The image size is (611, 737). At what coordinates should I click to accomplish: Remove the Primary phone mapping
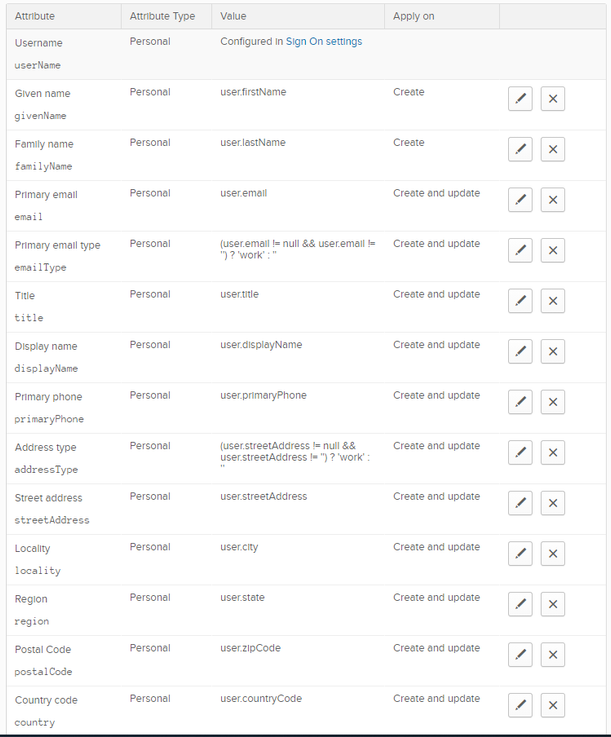(553, 402)
